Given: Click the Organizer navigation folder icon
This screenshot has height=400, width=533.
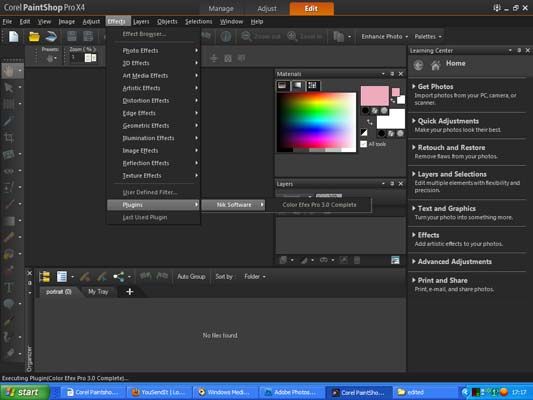Looking at the screenshot, I should tap(45, 277).
